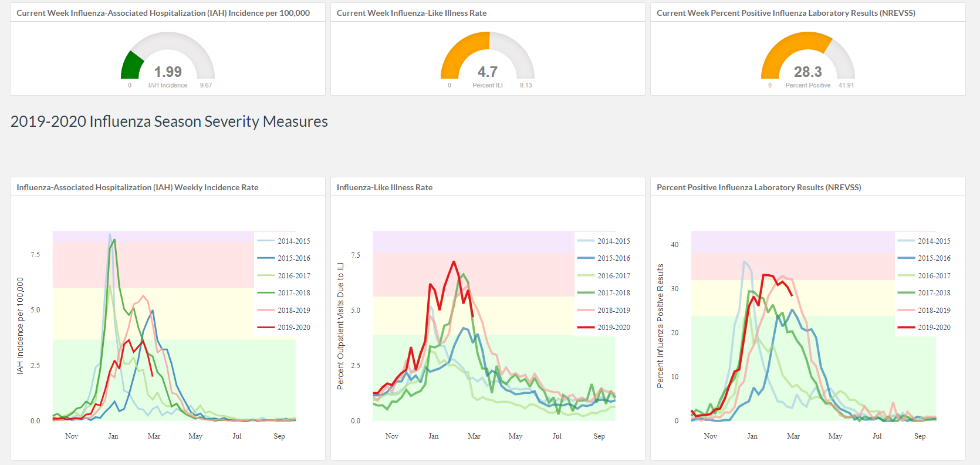Toggle 2019-2020 series in IAH Incidence chart legend

point(284,327)
